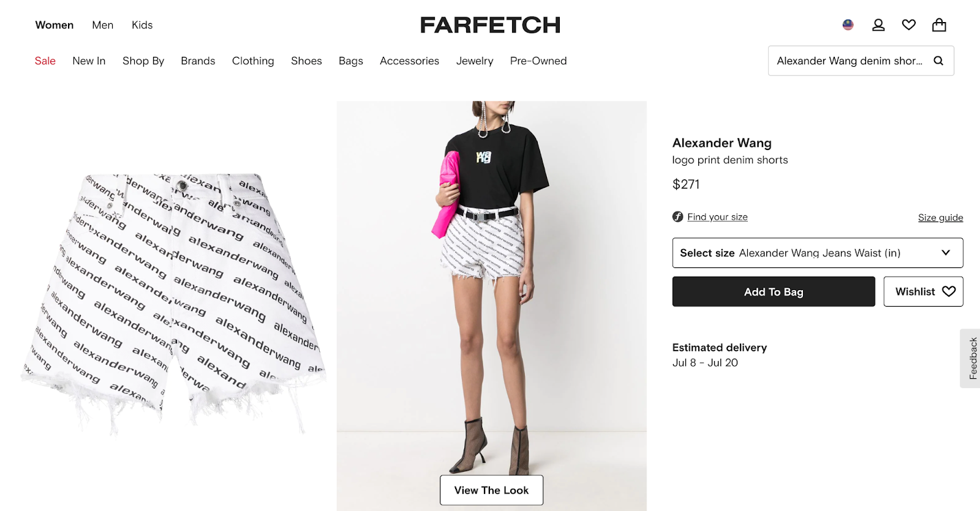Click the search magnifier icon
The image size is (980, 511).
pyautogui.click(x=938, y=61)
